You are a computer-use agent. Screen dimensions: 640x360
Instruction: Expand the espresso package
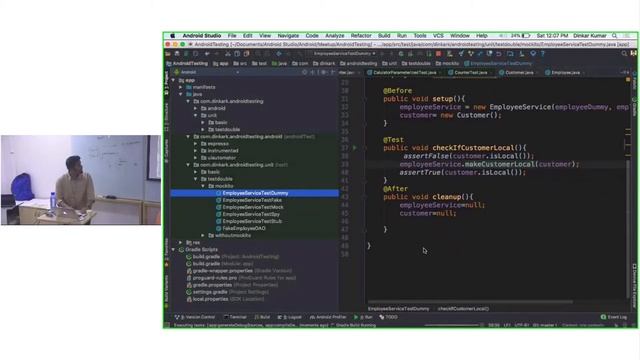click(196, 143)
